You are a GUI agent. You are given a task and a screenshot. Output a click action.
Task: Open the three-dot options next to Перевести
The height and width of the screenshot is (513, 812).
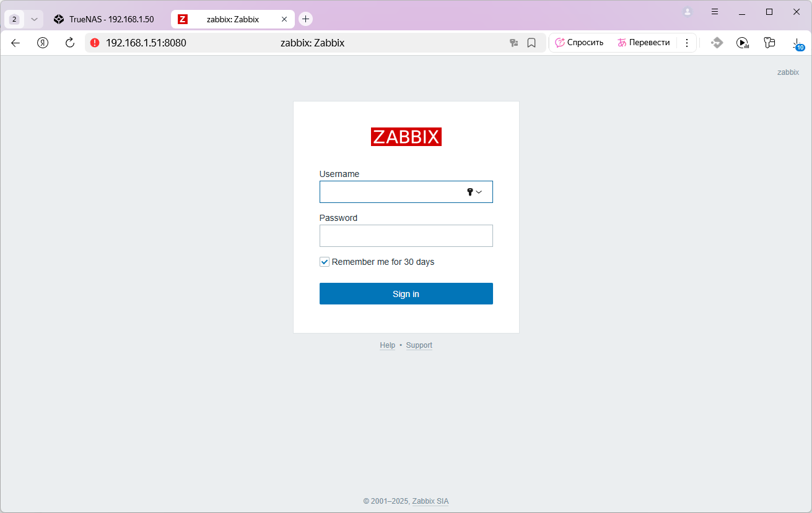(687, 43)
